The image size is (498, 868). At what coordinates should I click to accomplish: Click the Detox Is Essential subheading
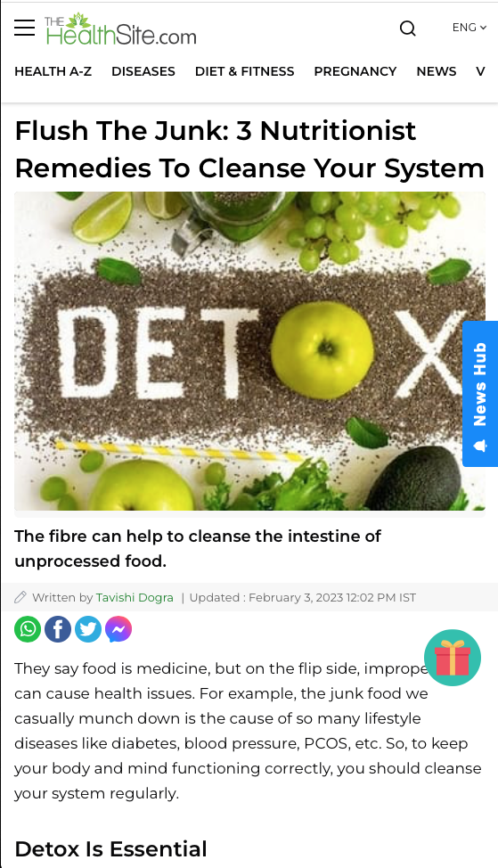pyautogui.click(x=110, y=848)
